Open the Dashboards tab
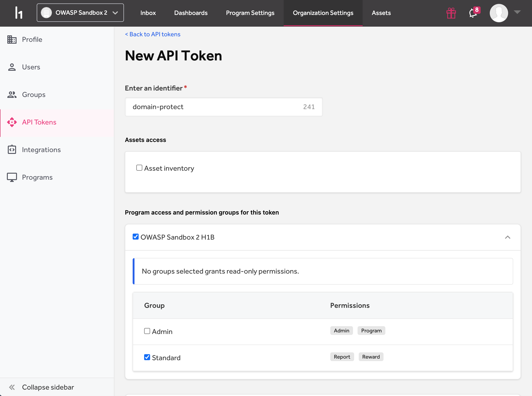The image size is (532, 396). click(x=191, y=13)
